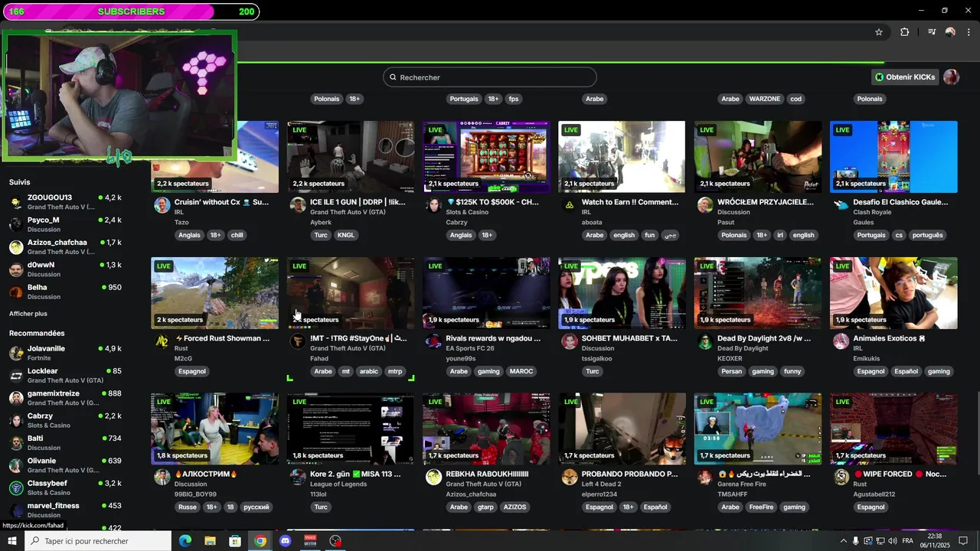The image size is (980, 551).
Task: Click M2cG avatar beside Forced Rust Showman
Action: pyautogui.click(x=162, y=341)
